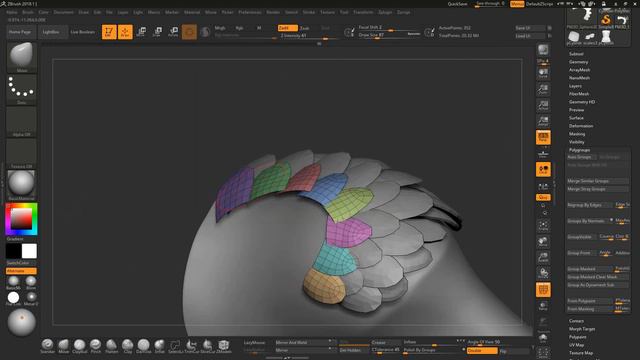Toggle Mrgb mode
Screen dimensions: 640x360
220,28
